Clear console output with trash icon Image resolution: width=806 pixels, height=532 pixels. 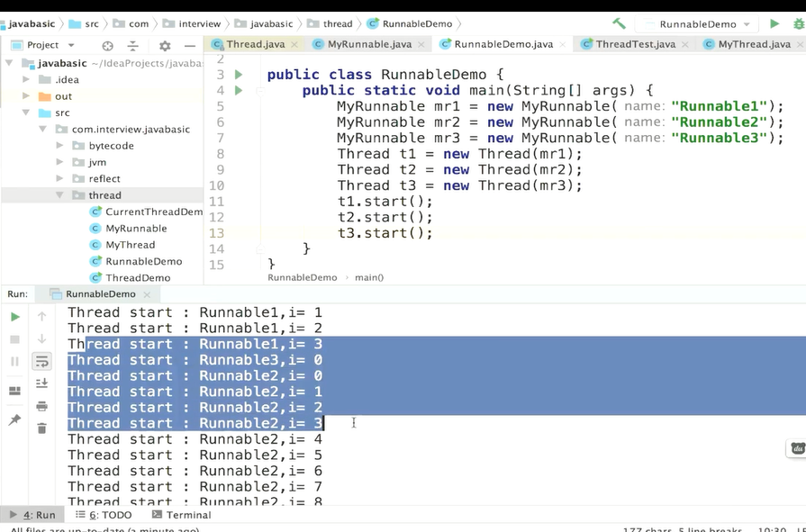click(x=41, y=428)
